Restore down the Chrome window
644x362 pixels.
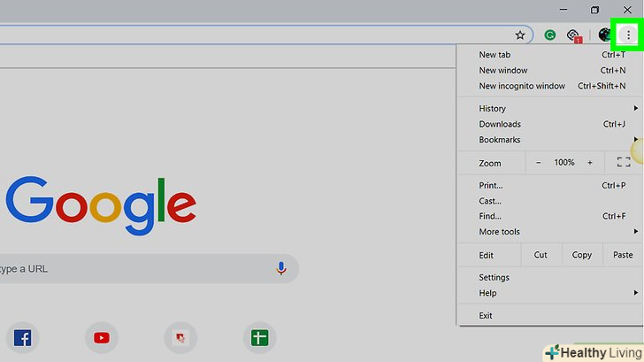pos(594,10)
